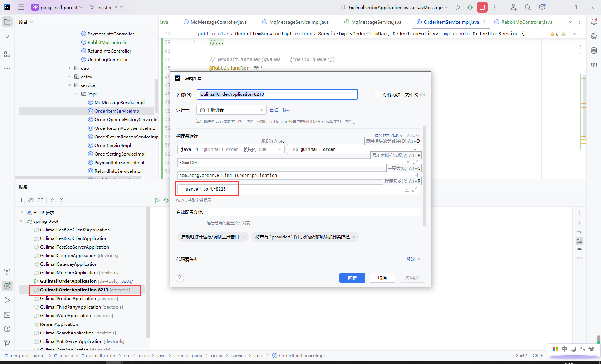Add a new service with plus icon
The image size is (601, 364).
(22, 200)
